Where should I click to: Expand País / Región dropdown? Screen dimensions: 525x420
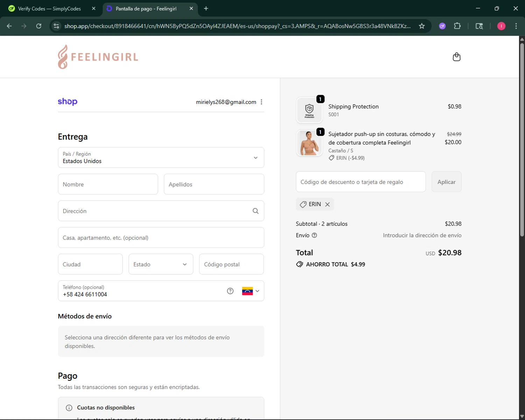pyautogui.click(x=161, y=157)
